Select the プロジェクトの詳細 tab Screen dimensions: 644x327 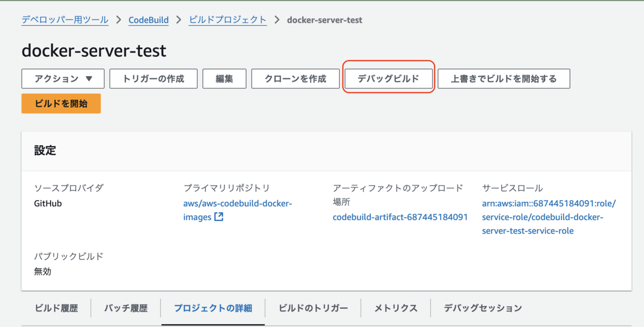(213, 308)
